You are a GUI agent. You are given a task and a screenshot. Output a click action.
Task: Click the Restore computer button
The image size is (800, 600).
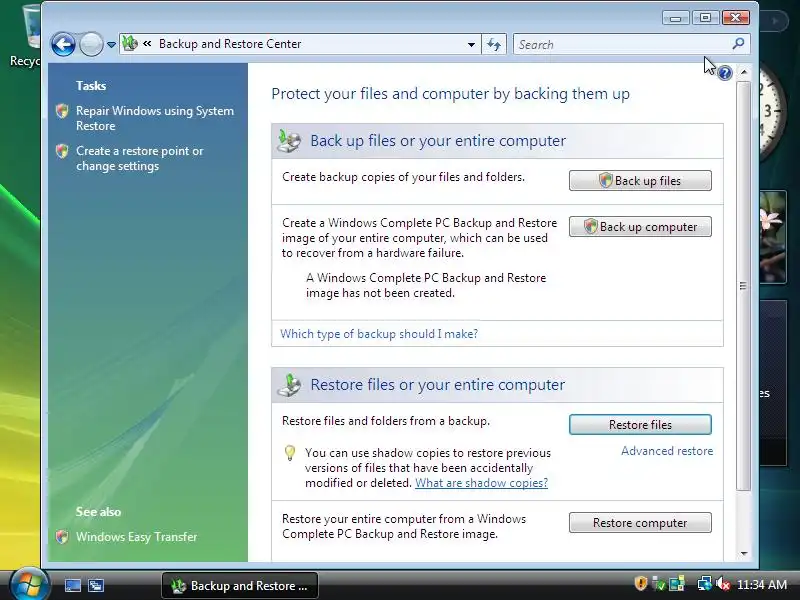click(x=640, y=522)
